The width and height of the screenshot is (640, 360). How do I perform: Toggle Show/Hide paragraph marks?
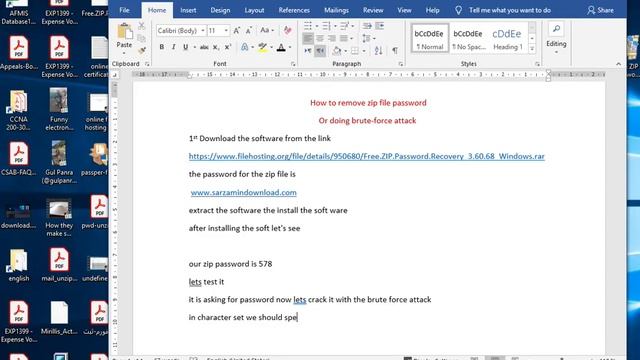(395, 51)
